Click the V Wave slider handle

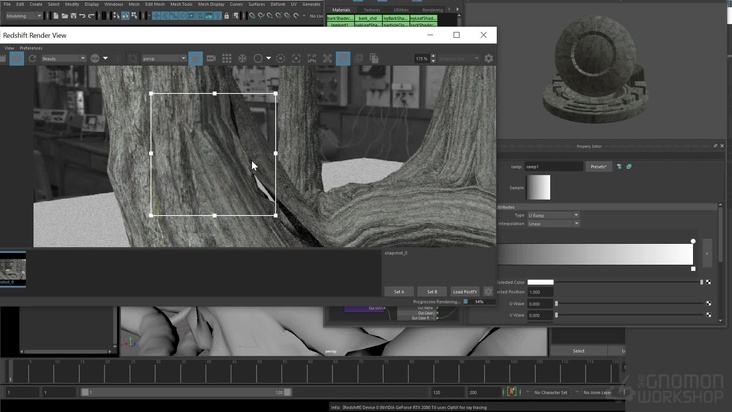[x=556, y=315]
